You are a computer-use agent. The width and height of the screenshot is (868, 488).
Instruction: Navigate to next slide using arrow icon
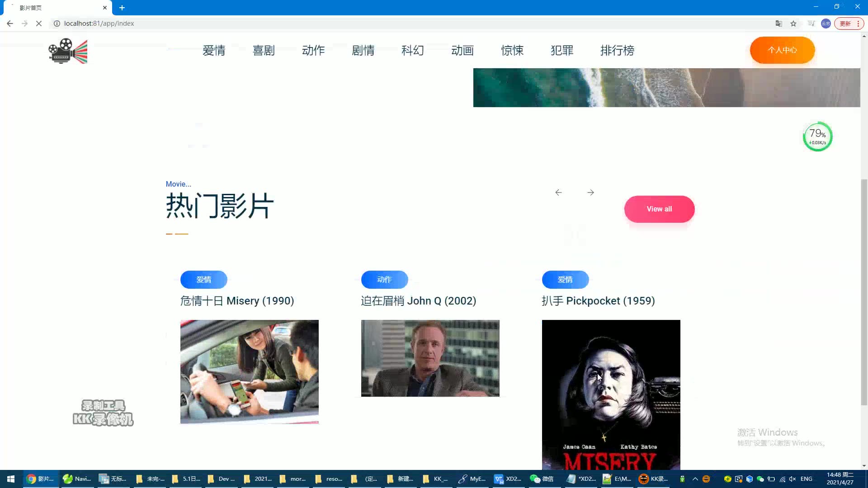(x=591, y=192)
